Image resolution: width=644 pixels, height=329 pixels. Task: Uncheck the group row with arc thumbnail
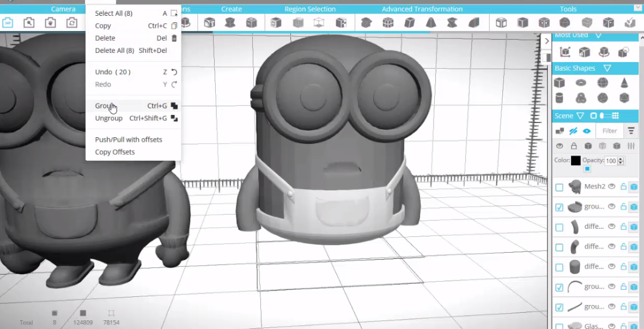(559, 288)
